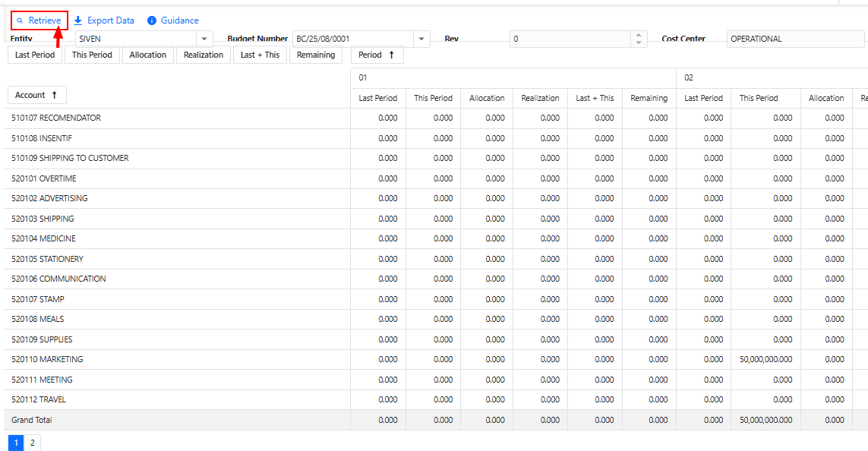Select the 520109 SUPPLIES row

pos(177,339)
